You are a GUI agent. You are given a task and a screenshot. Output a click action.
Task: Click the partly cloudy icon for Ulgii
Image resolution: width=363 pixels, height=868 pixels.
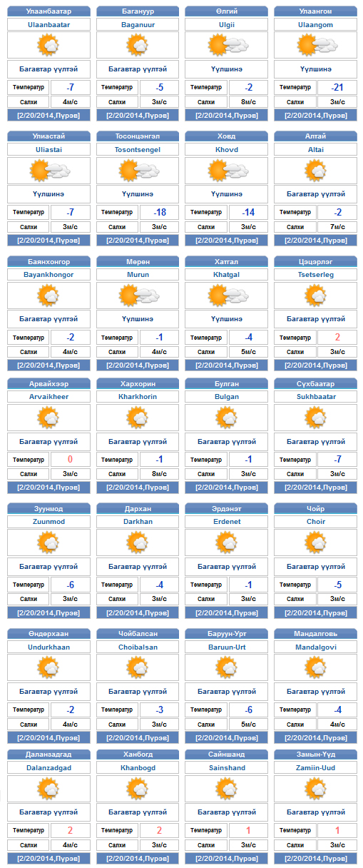227,46
